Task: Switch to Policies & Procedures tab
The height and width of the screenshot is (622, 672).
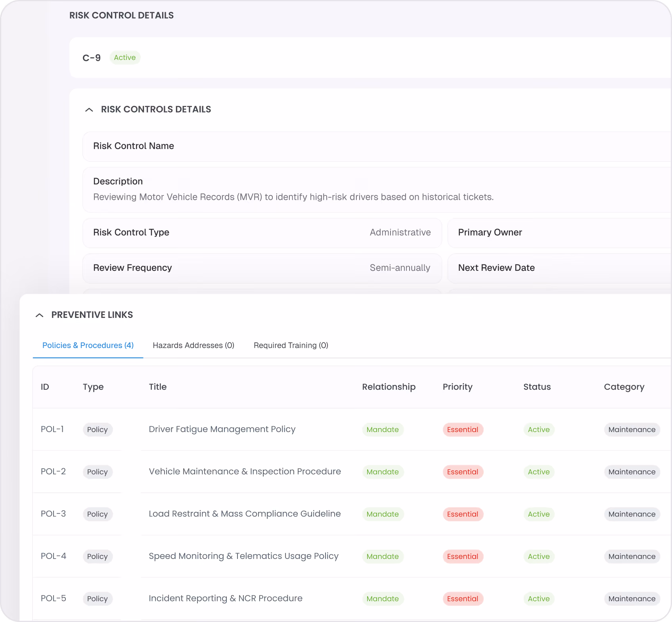Action: [x=88, y=345]
